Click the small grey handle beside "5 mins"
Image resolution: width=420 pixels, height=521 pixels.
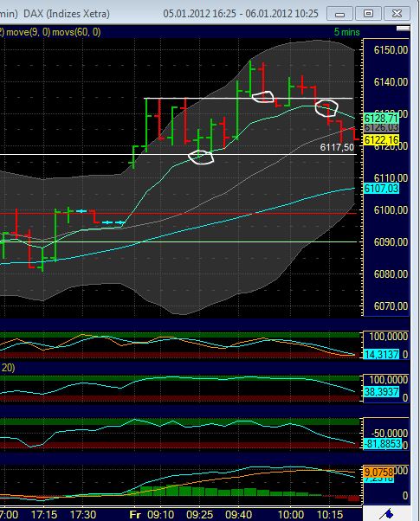(x=403, y=29)
